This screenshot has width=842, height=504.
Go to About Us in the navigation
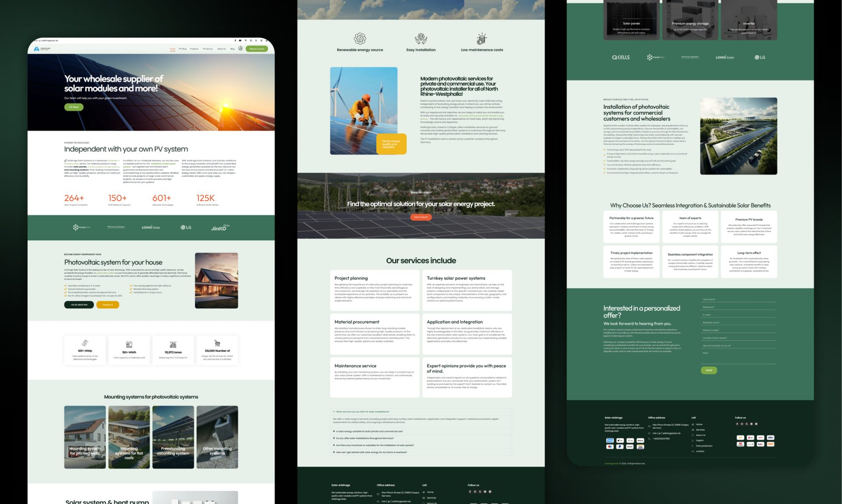[x=222, y=49]
